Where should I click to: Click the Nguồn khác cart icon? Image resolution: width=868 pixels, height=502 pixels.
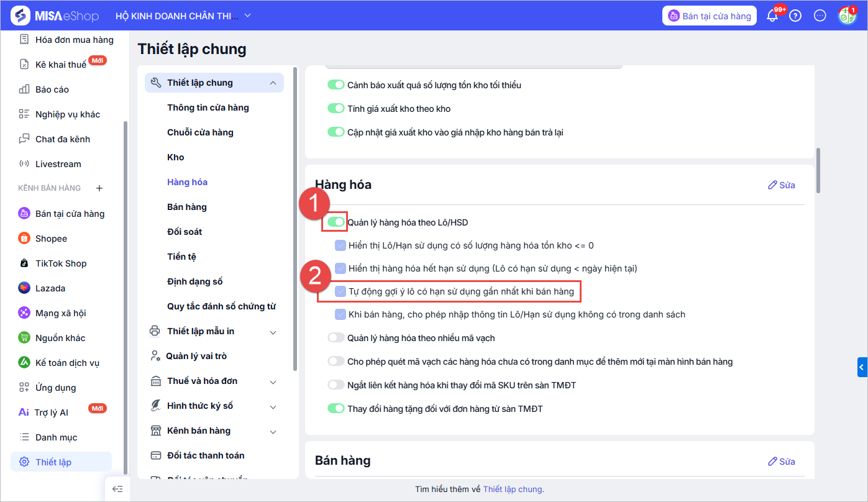[x=24, y=338]
